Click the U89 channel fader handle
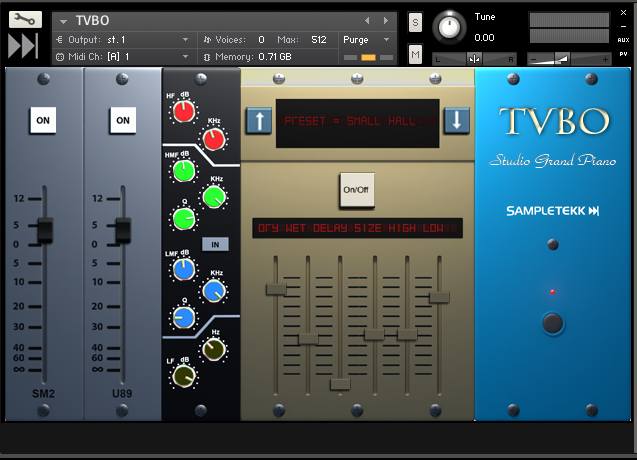The image size is (637, 460). [x=123, y=230]
